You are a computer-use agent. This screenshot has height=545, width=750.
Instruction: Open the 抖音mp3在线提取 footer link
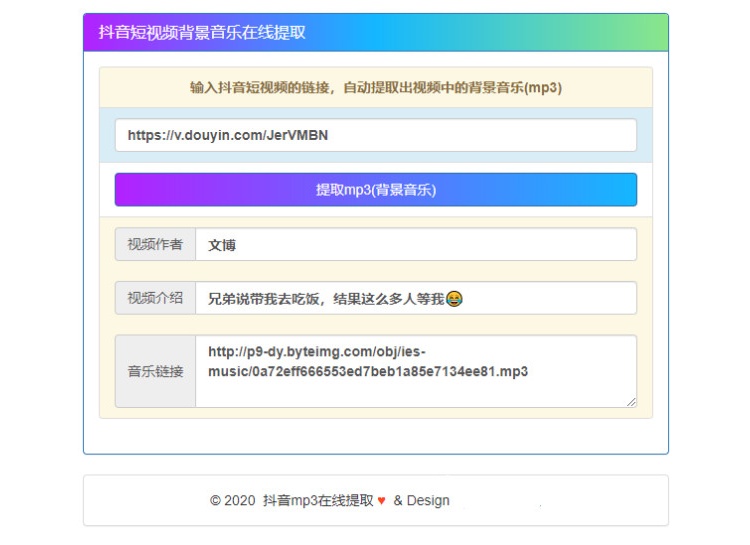[317, 501]
